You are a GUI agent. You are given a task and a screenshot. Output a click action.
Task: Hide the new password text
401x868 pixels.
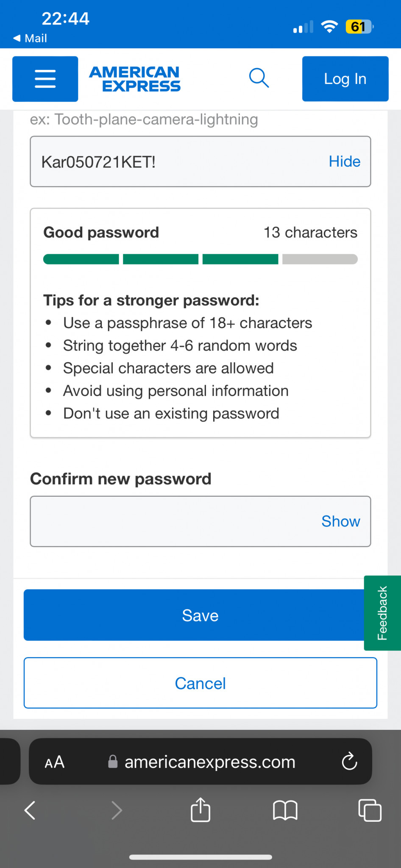pyautogui.click(x=345, y=161)
